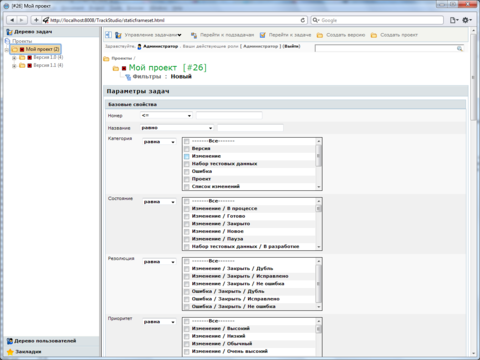The width and height of the screenshot is (480, 360).
Task: Click the Выйти logout link
Action: point(291,46)
